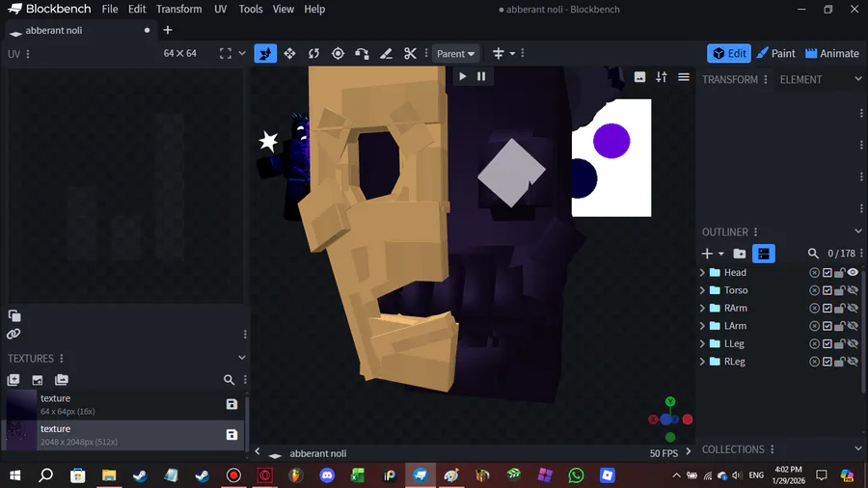
Task: Click the UV copy icon
Action: (x=14, y=316)
